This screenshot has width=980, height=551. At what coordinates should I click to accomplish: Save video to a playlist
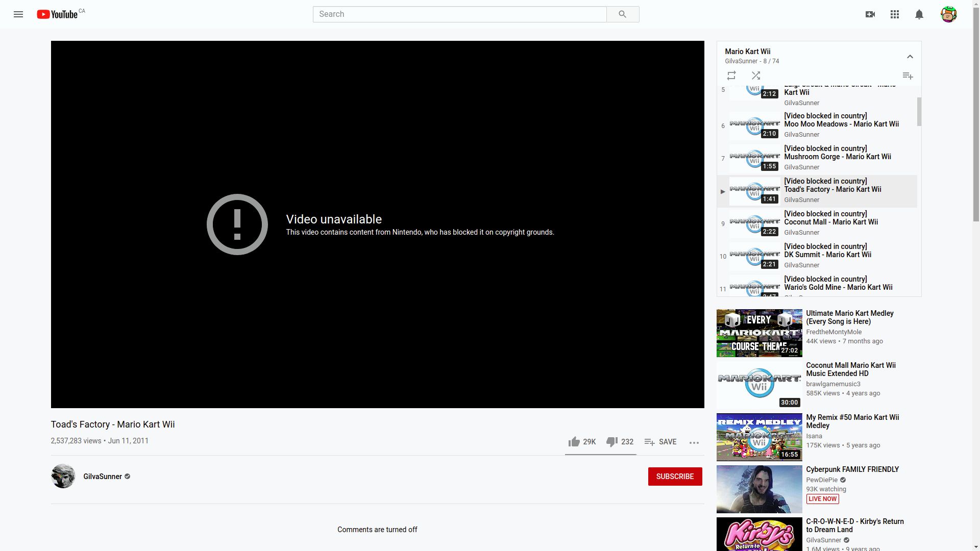(660, 442)
